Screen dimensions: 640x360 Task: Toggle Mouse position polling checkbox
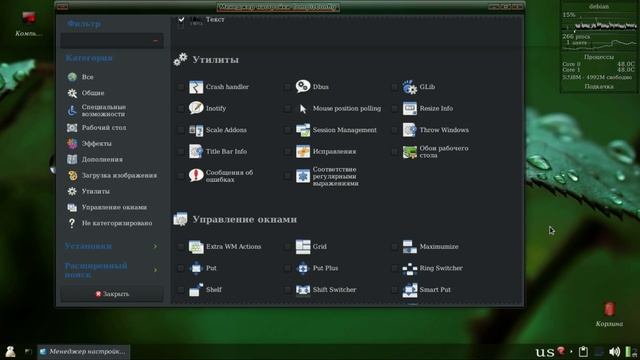coord(288,109)
